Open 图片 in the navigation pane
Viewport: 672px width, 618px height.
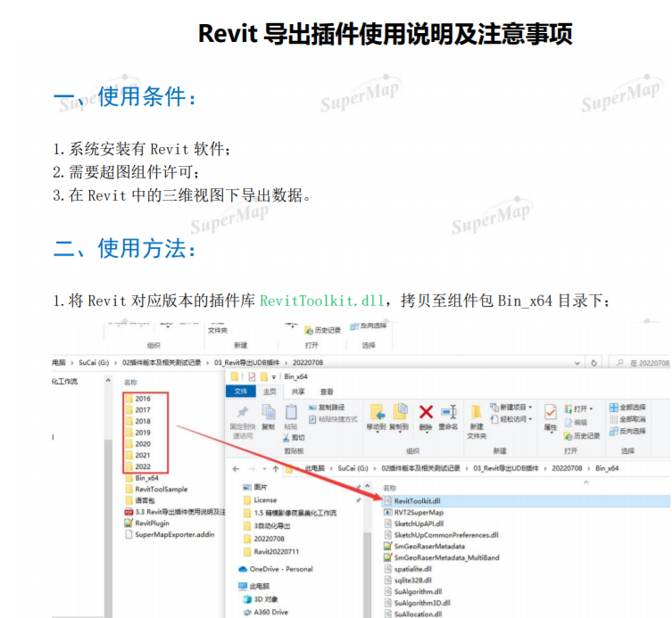pyautogui.click(x=255, y=487)
